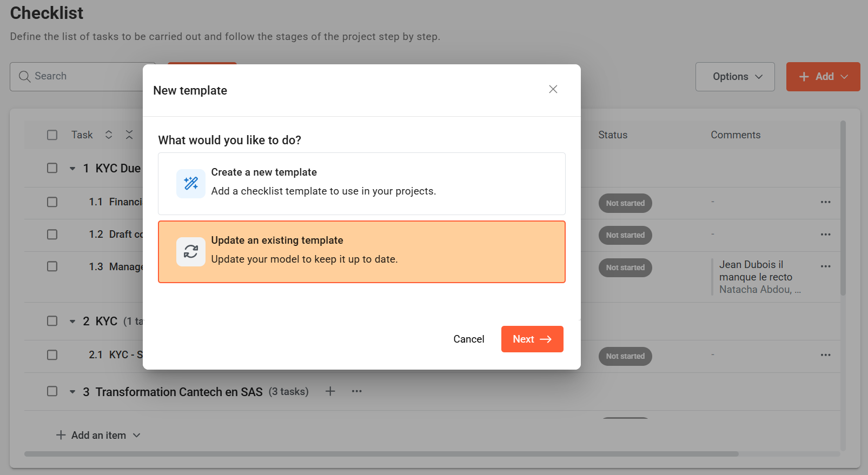Expand the Add an item dropdown
868x475 pixels.
[x=137, y=436]
